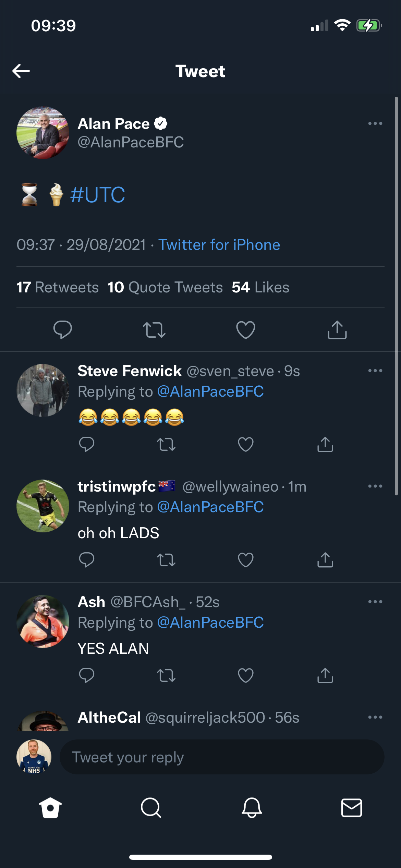This screenshot has height=868, width=401.
Task: Open more options on tristinwpfc's reply
Action: coord(375,486)
